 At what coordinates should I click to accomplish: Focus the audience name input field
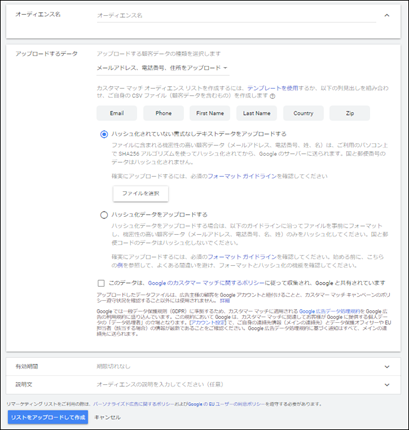pyautogui.click(x=236, y=16)
